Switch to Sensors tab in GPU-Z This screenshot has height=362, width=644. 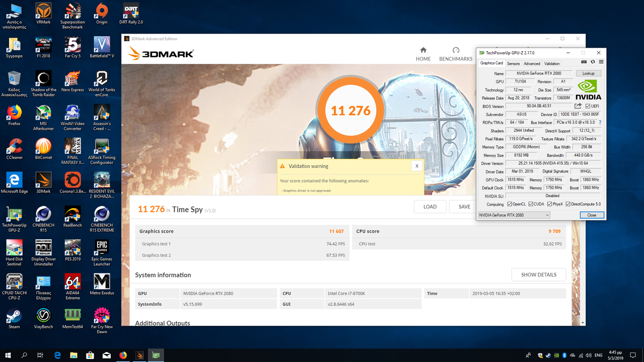513,64
